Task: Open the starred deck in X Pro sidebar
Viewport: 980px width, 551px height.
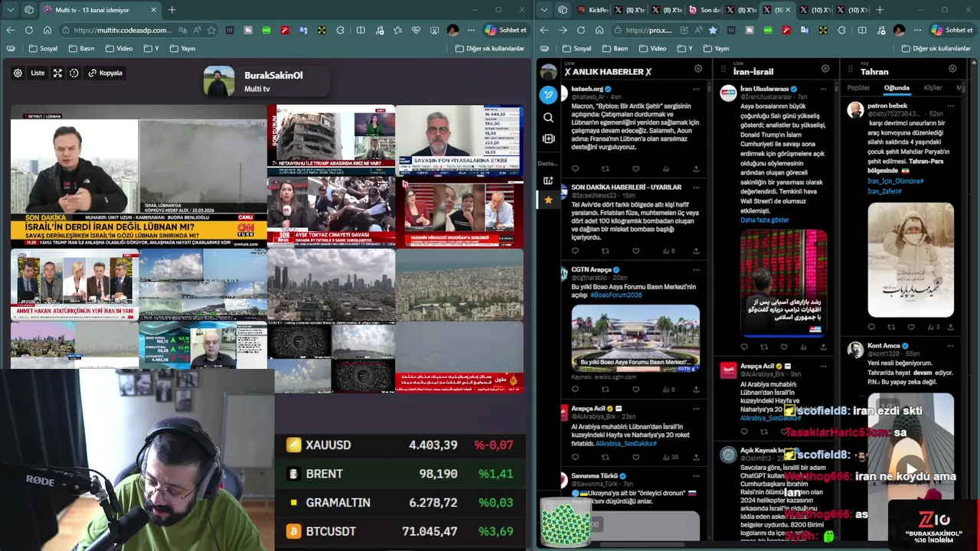Action: (548, 200)
